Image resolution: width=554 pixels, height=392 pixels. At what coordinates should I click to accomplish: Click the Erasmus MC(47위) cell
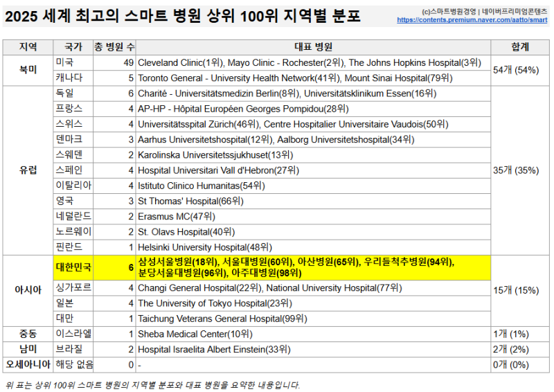click(x=313, y=216)
